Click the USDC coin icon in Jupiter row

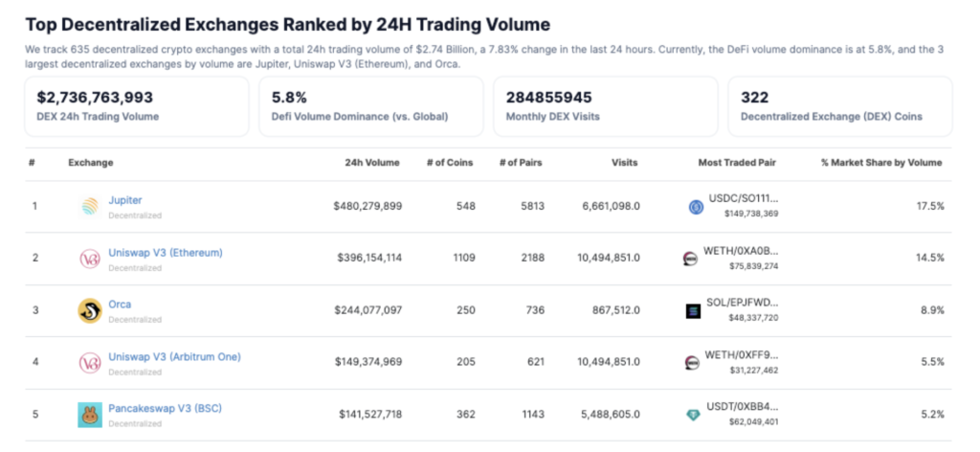click(x=696, y=206)
